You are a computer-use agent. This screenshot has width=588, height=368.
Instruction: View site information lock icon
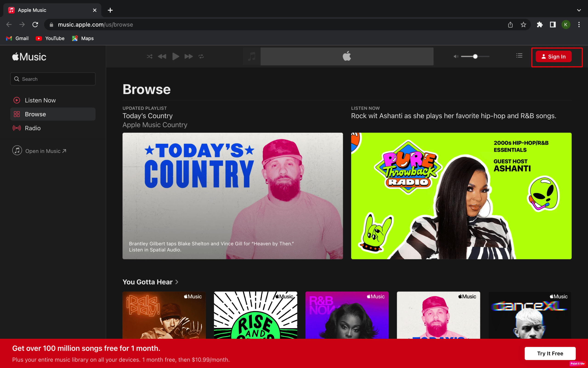click(x=51, y=25)
